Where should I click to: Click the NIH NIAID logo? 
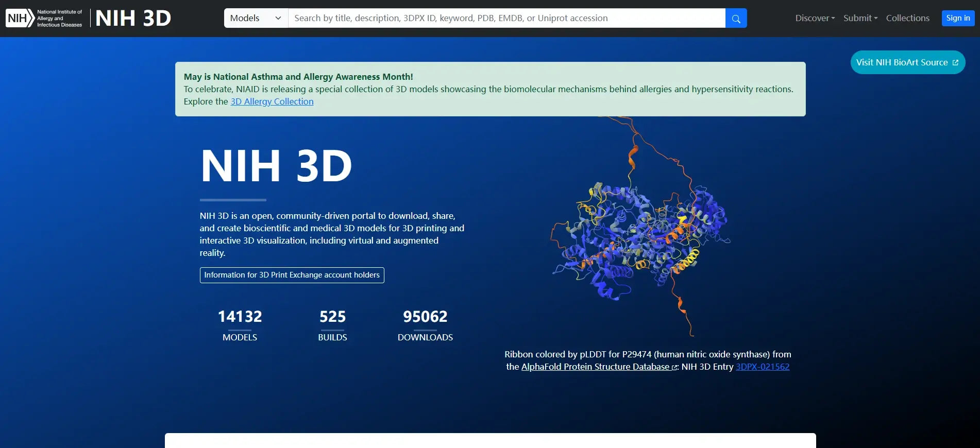coord(44,18)
